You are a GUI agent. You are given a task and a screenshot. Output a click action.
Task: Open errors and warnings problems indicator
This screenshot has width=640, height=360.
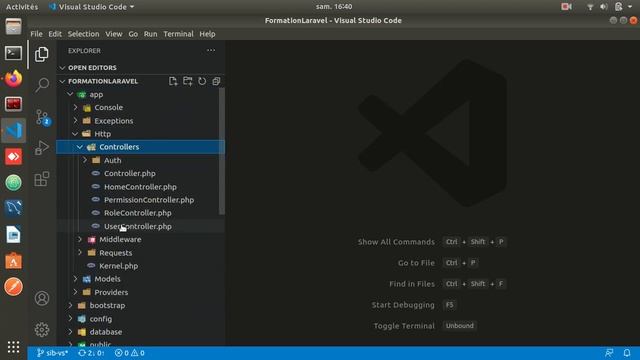tap(129, 353)
